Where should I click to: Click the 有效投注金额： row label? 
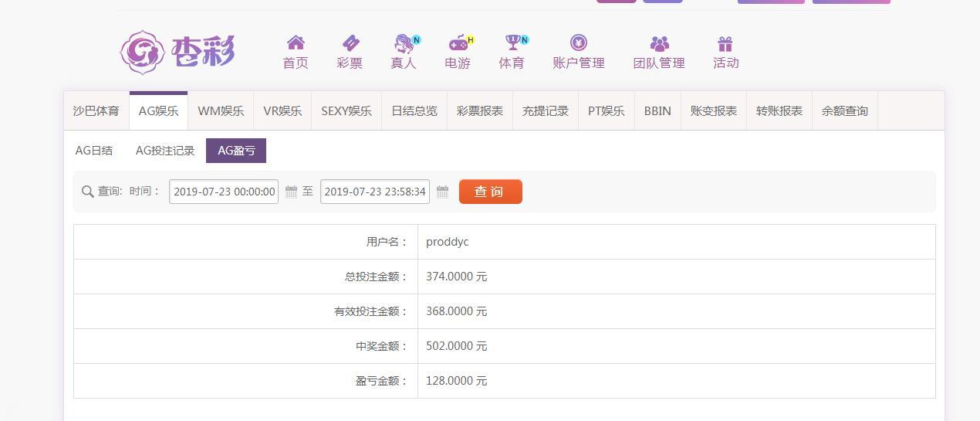[371, 311]
